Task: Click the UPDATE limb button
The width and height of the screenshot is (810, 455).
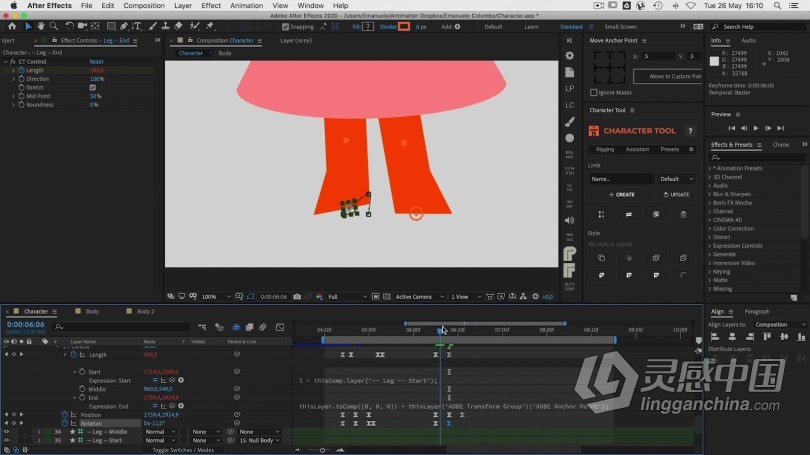Action: click(676, 195)
